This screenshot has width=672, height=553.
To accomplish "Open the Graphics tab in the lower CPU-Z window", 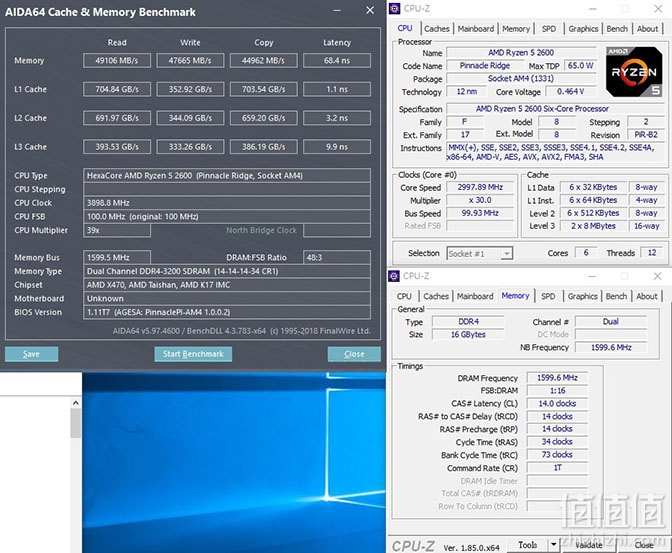I will pyautogui.click(x=582, y=296).
